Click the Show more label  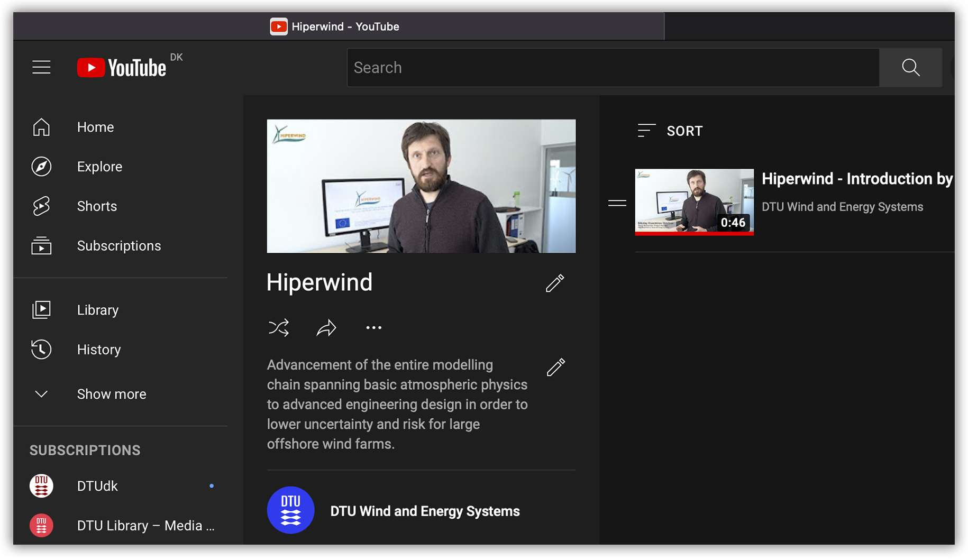pyautogui.click(x=112, y=394)
